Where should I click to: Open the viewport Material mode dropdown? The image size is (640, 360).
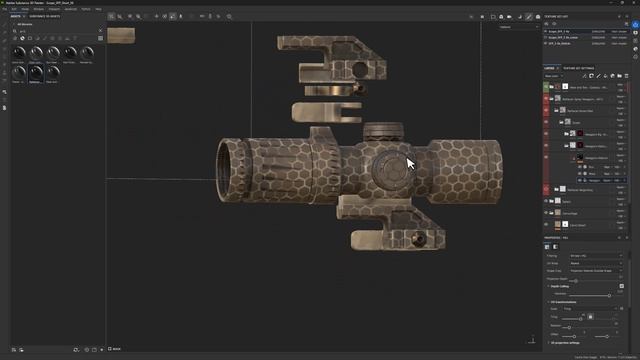[x=519, y=27]
